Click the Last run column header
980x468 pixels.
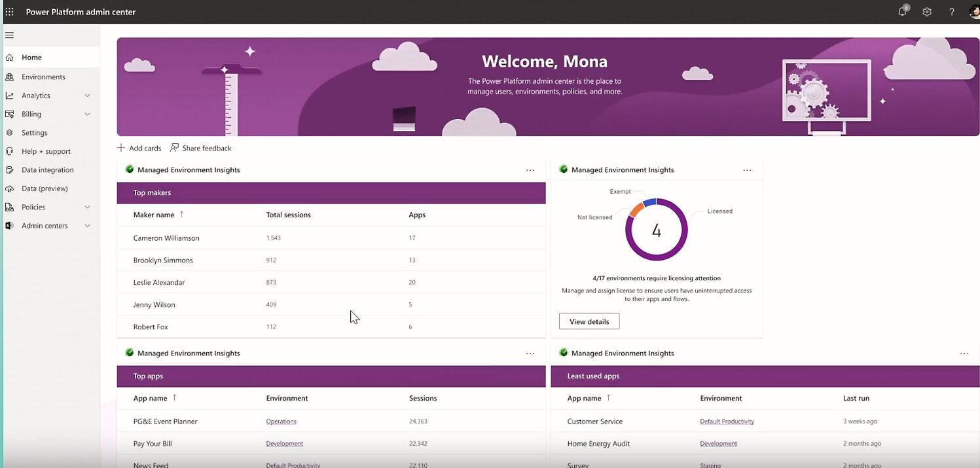click(856, 398)
